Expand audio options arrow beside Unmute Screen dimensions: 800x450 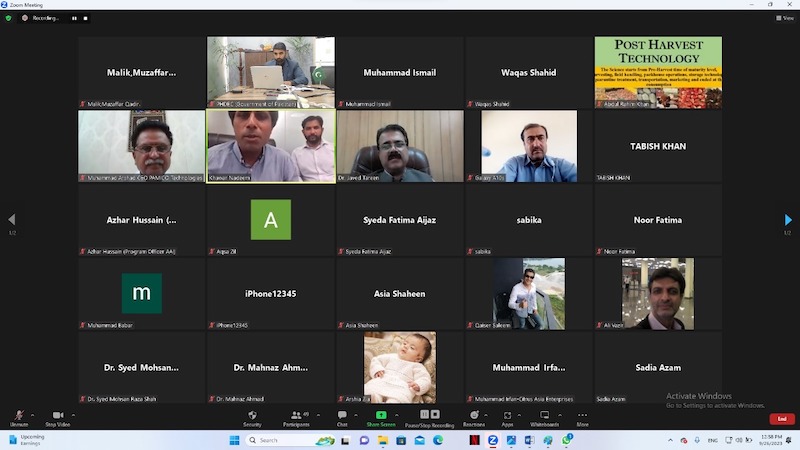point(32,415)
